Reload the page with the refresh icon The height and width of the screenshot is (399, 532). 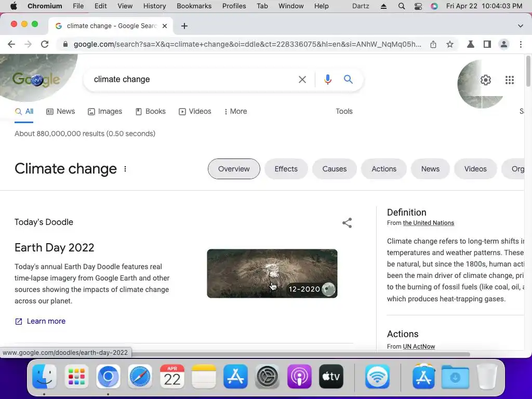point(45,44)
